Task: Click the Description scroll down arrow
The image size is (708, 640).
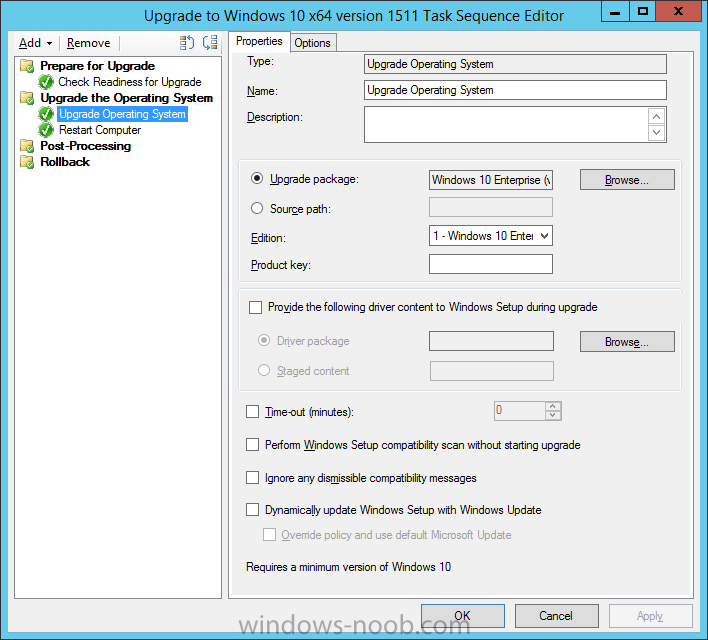Action: point(657,132)
